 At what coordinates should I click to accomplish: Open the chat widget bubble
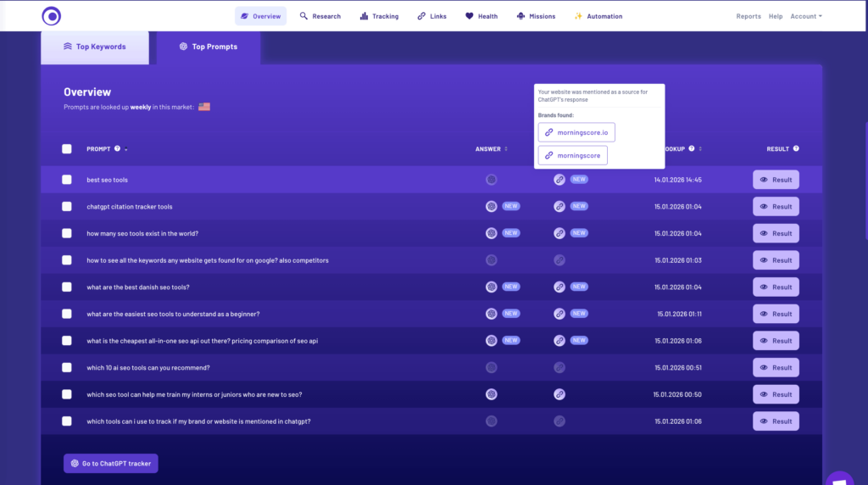click(x=839, y=477)
